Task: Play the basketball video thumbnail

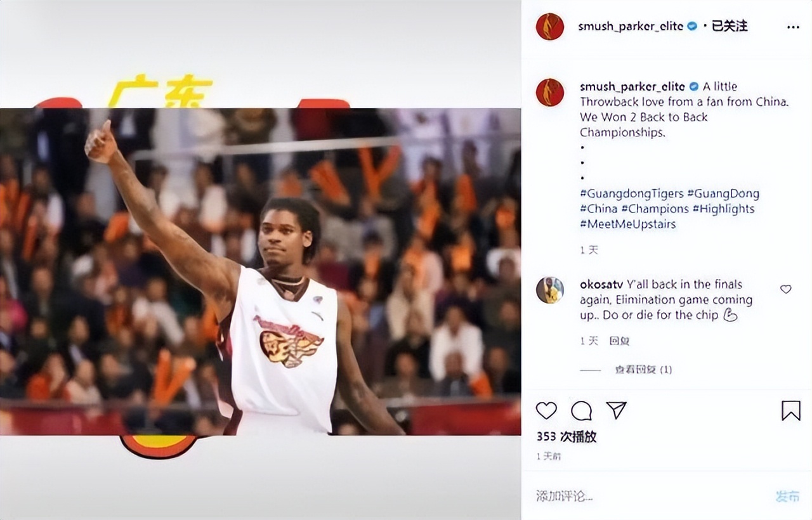Action: tap(260, 271)
